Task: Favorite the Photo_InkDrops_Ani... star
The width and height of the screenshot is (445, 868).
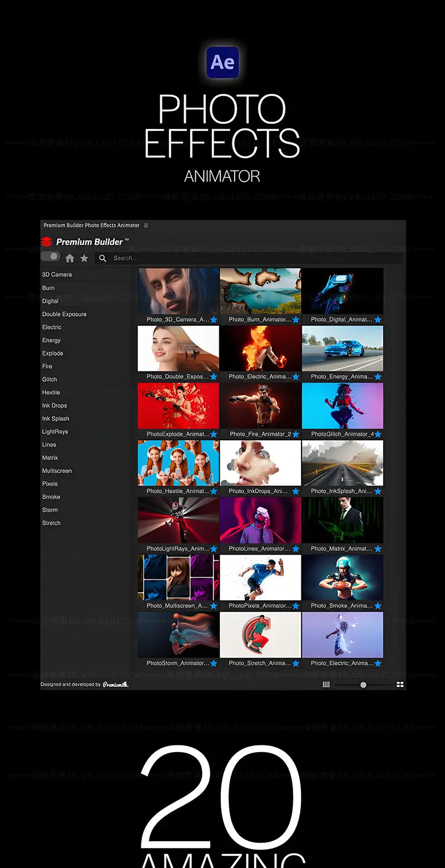Action: pyautogui.click(x=296, y=492)
